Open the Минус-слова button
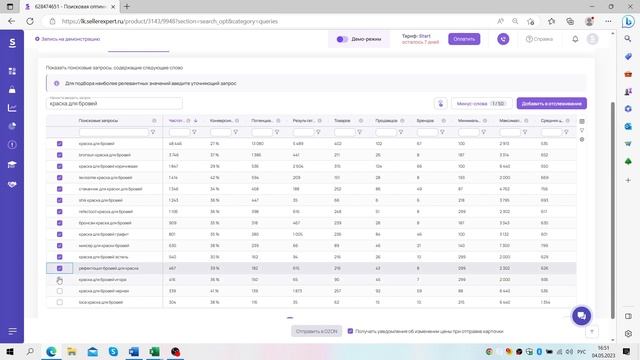Viewport: 640px width, 360px height. (x=482, y=103)
